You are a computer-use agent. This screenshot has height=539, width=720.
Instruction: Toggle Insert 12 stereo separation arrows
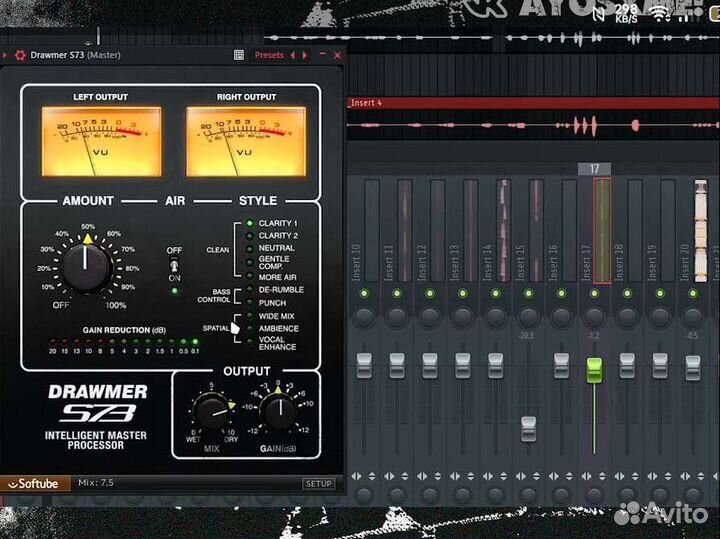coord(422,477)
